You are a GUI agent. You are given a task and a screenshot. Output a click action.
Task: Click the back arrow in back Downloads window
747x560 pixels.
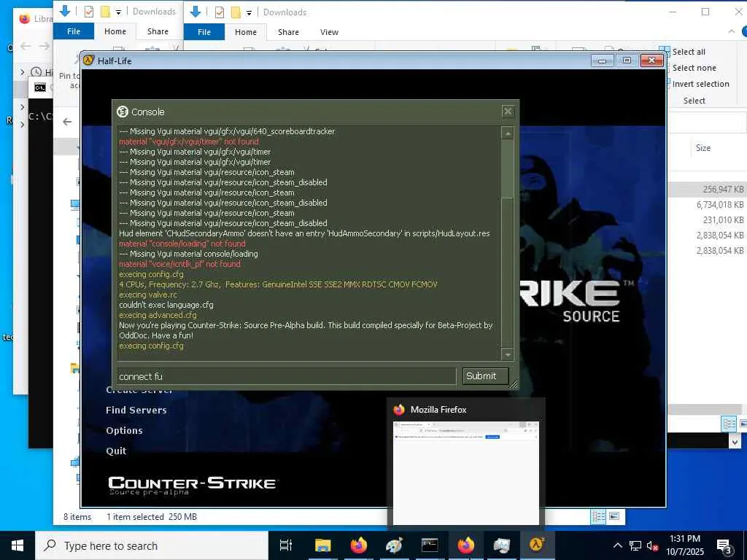(x=67, y=122)
